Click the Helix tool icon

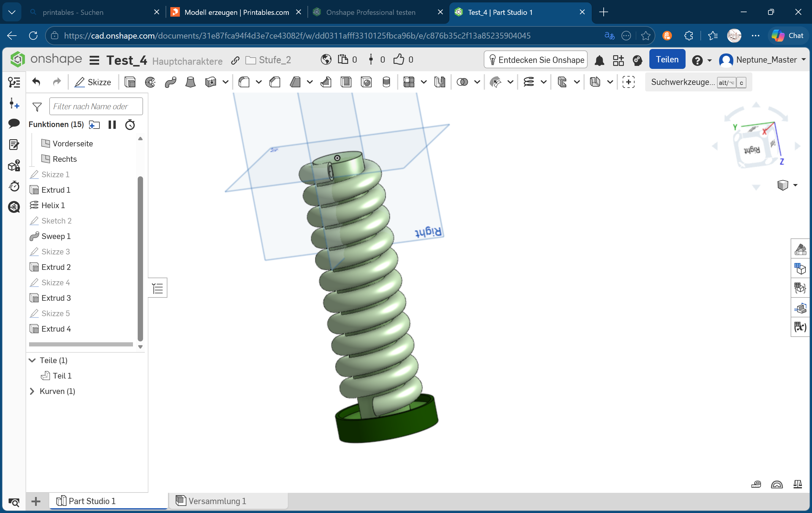click(529, 82)
